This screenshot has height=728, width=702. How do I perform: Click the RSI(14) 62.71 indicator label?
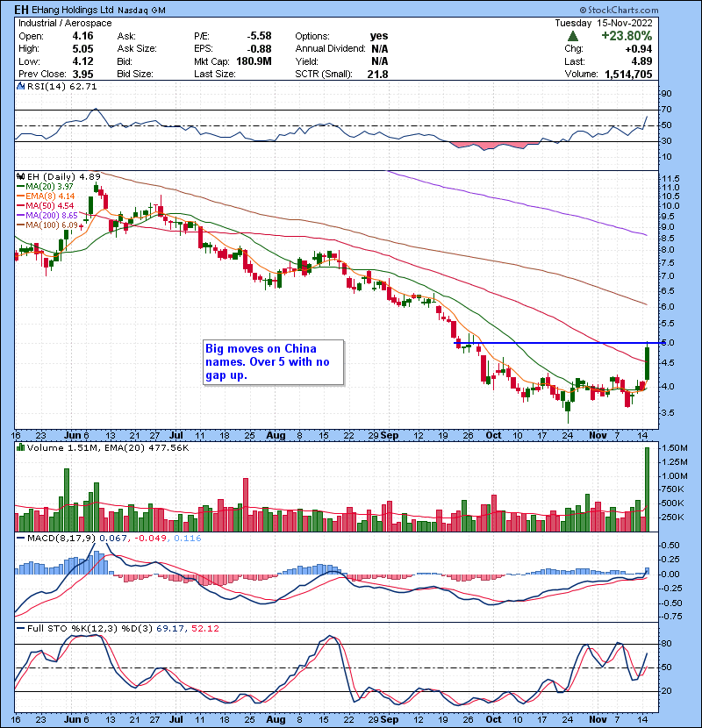61,86
